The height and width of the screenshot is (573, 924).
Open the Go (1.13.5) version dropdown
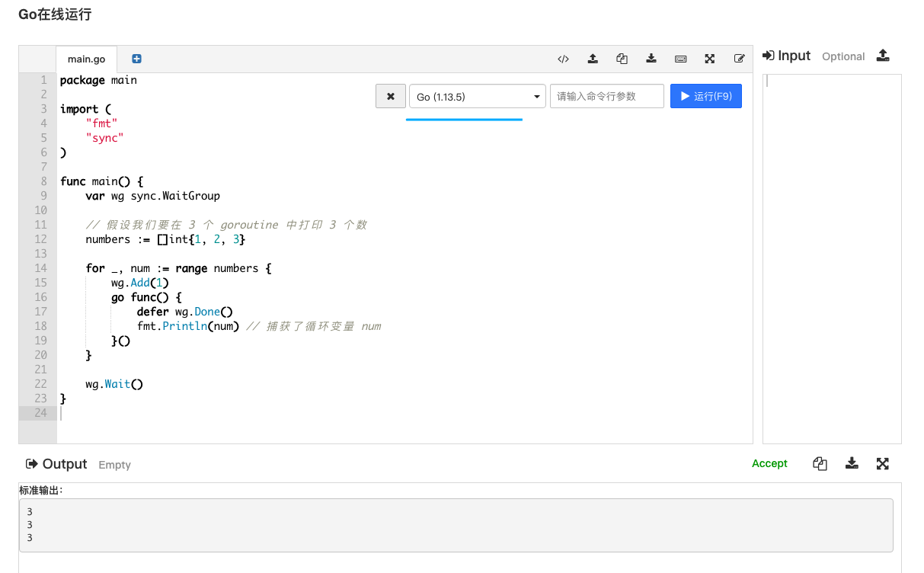[477, 97]
